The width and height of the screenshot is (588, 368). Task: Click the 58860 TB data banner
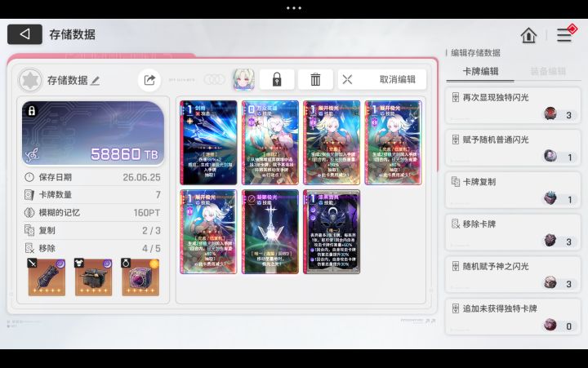(x=93, y=133)
